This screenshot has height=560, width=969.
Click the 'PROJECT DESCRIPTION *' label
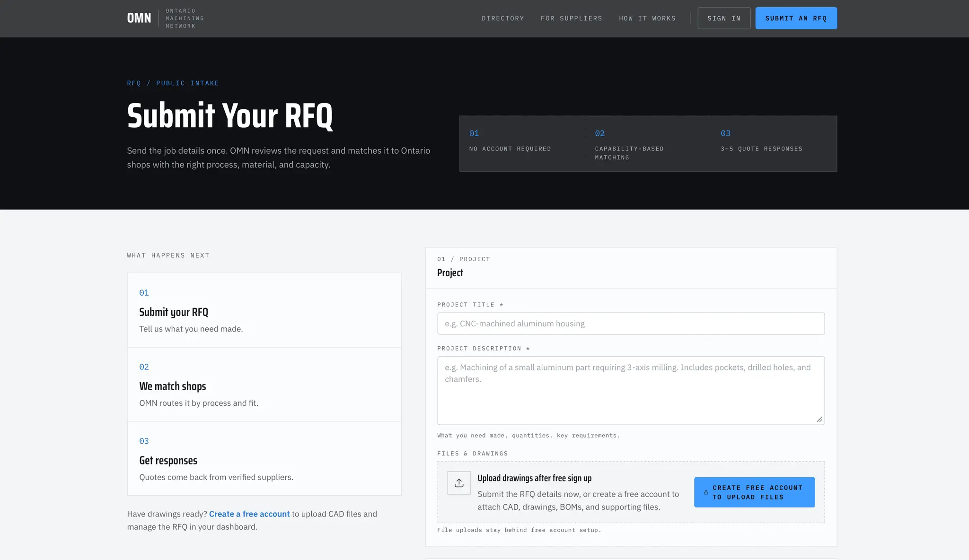[484, 349]
